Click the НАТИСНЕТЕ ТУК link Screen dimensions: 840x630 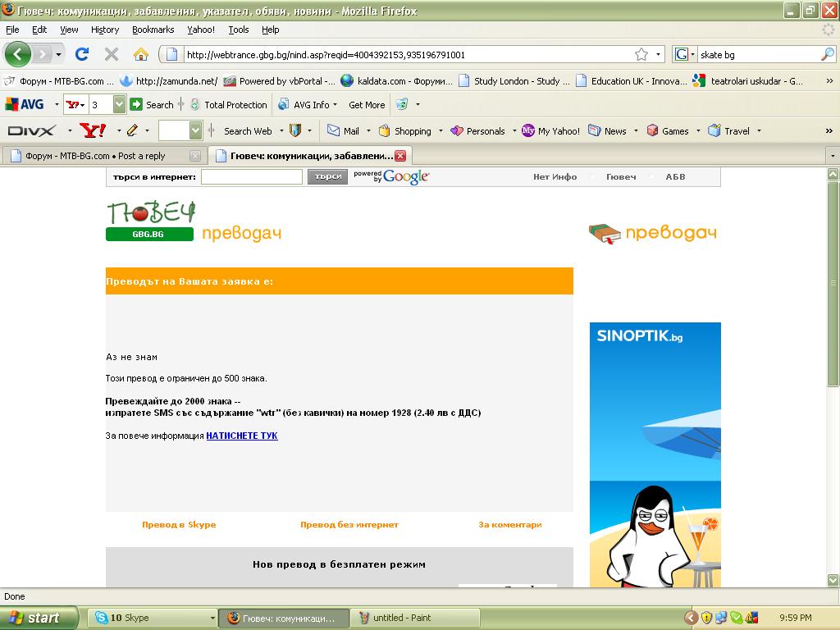242,436
